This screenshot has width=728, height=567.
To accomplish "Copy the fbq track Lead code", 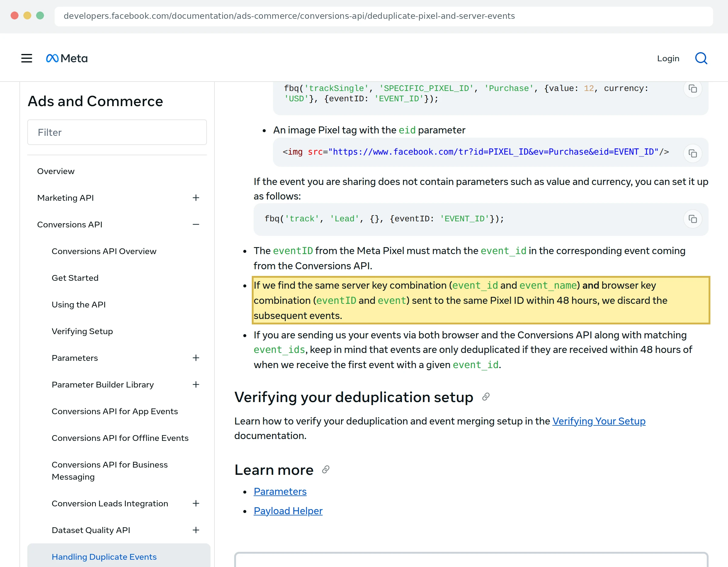I will click(x=693, y=219).
